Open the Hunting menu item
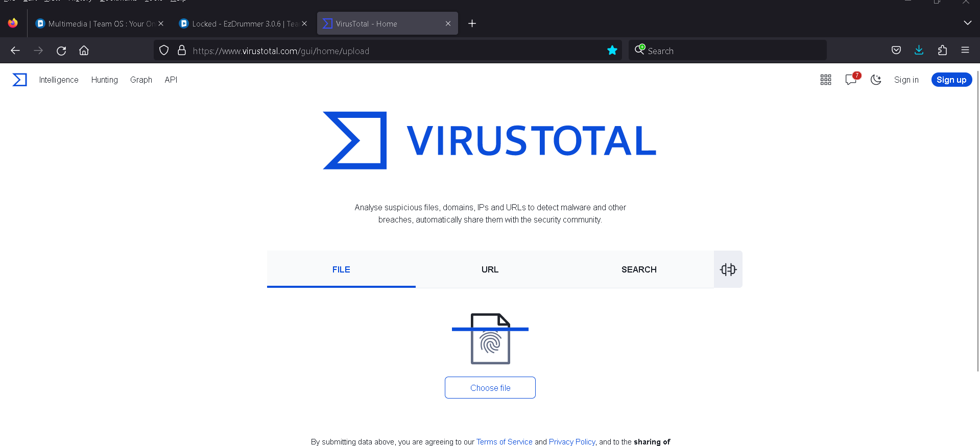The height and width of the screenshot is (446, 980). tap(105, 80)
